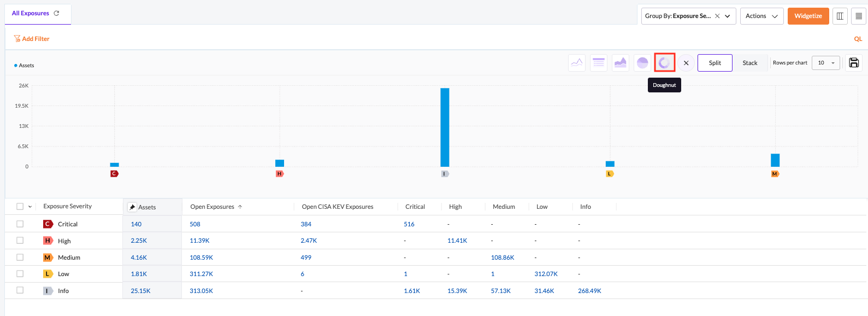The image size is (868, 316).
Task: Toggle the select-all rows checkbox
Action: coord(20,207)
